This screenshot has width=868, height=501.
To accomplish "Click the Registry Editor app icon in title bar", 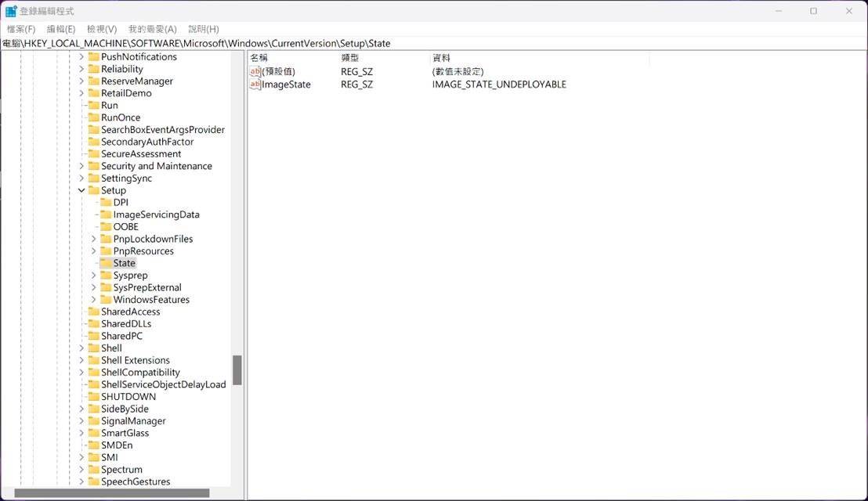I will pos(11,11).
